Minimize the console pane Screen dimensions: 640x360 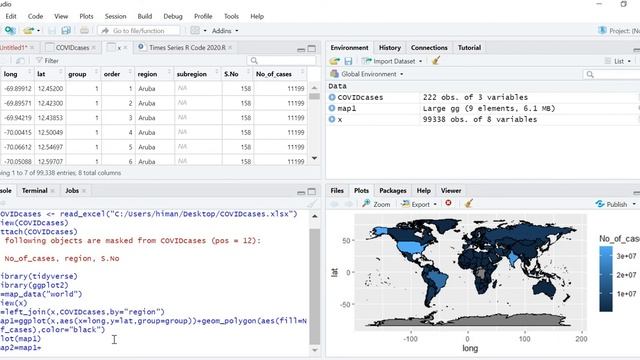click(x=301, y=192)
